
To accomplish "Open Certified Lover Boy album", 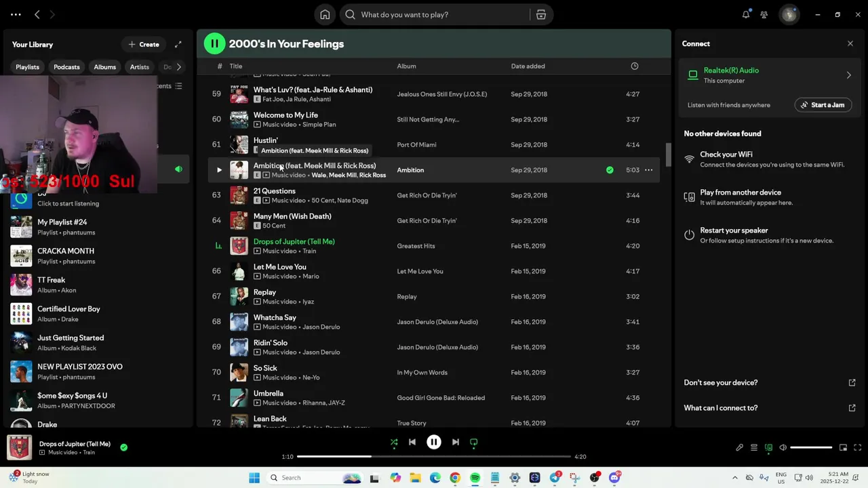I will pos(97,314).
